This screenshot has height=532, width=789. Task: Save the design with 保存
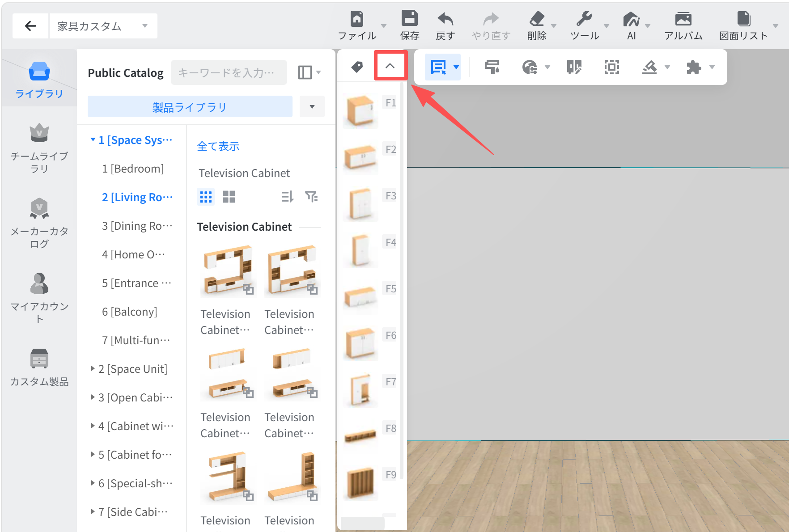click(x=409, y=25)
